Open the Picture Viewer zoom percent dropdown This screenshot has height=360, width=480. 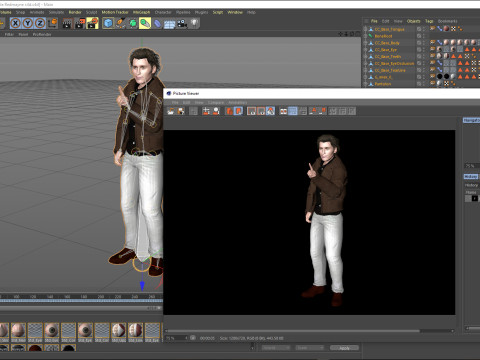pyautogui.click(x=176, y=338)
